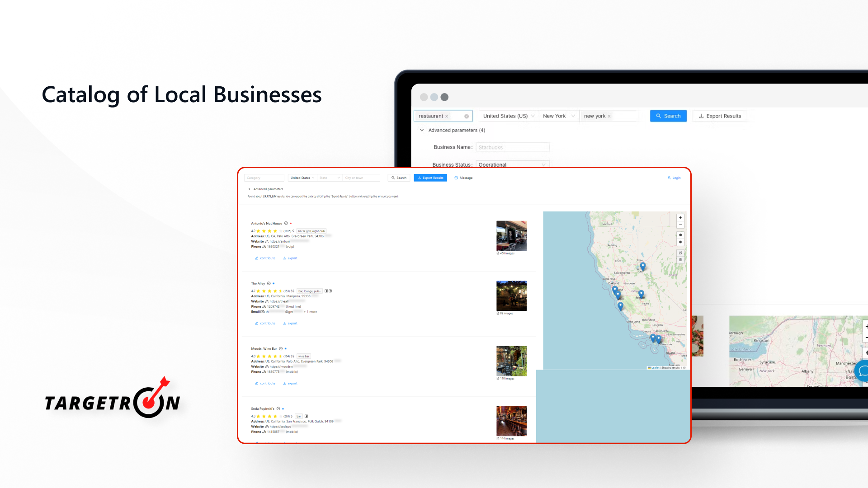Click Antonio's Nut House restaurant thumbnail
The height and width of the screenshot is (488, 868).
[x=511, y=235]
